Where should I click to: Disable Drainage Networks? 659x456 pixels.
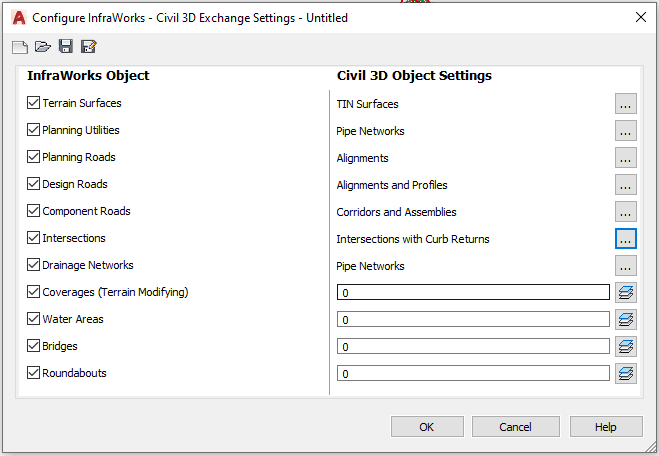[x=33, y=264]
